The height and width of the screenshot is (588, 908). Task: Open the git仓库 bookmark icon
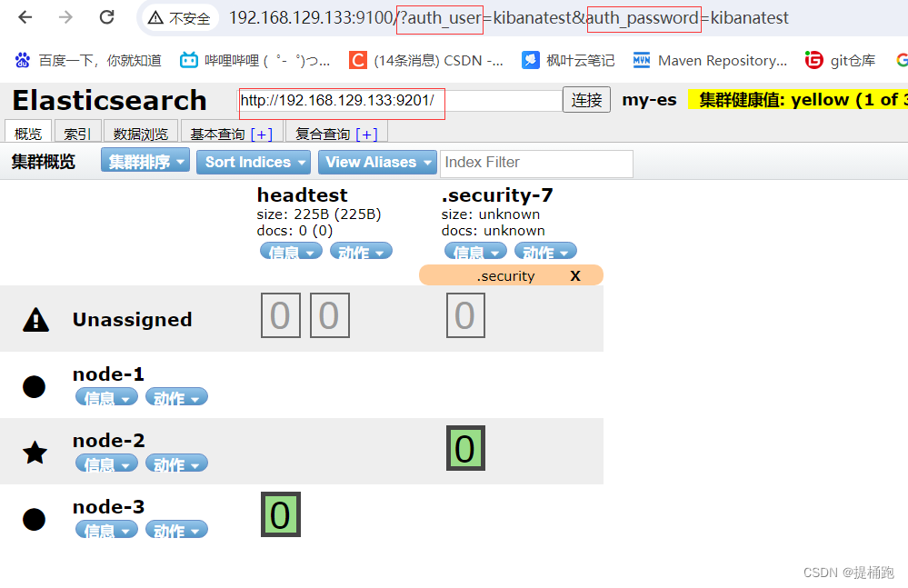click(x=814, y=59)
